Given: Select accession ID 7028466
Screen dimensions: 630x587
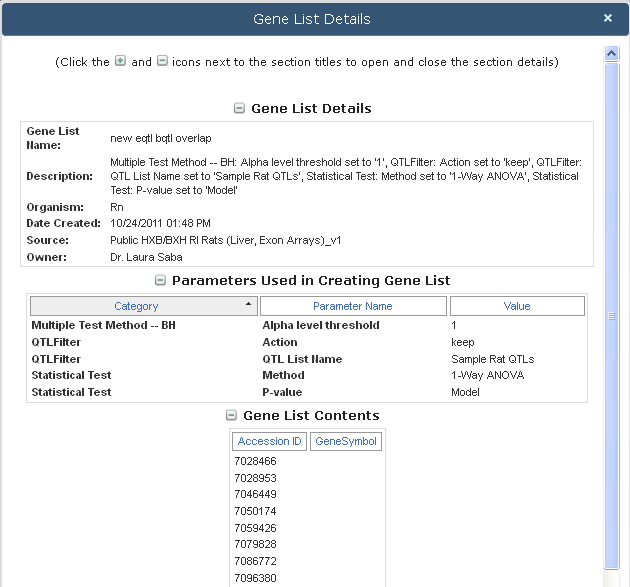Looking at the screenshot, I should [256, 461].
